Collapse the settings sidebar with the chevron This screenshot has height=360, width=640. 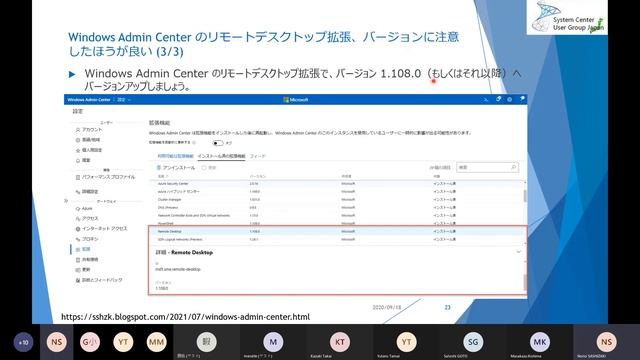(66, 201)
